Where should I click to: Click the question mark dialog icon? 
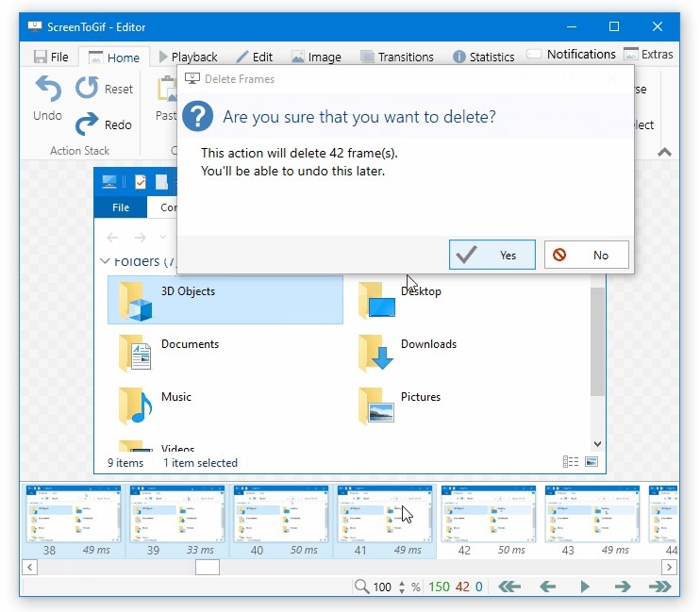[198, 116]
